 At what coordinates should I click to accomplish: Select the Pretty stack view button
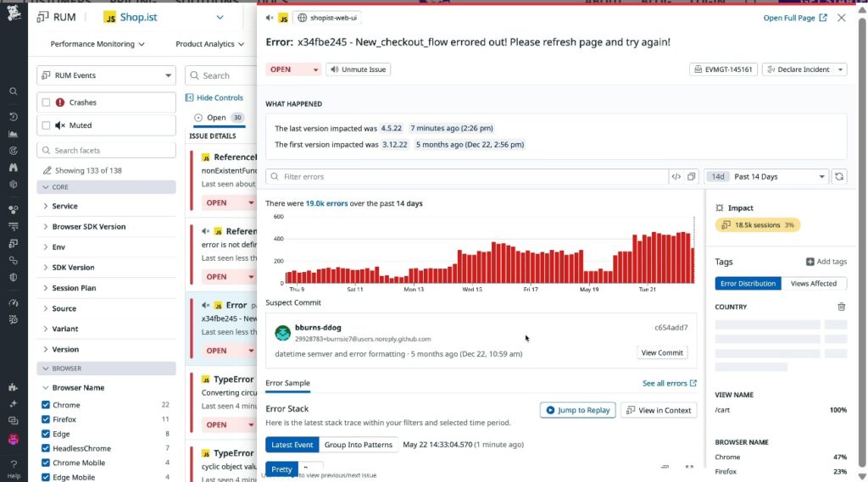281,469
